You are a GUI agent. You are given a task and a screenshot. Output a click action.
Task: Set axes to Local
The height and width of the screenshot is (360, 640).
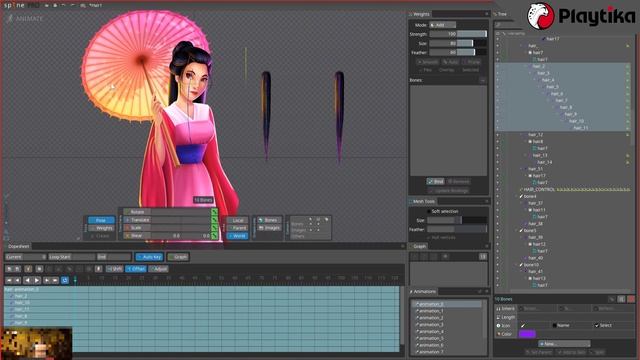pos(238,220)
